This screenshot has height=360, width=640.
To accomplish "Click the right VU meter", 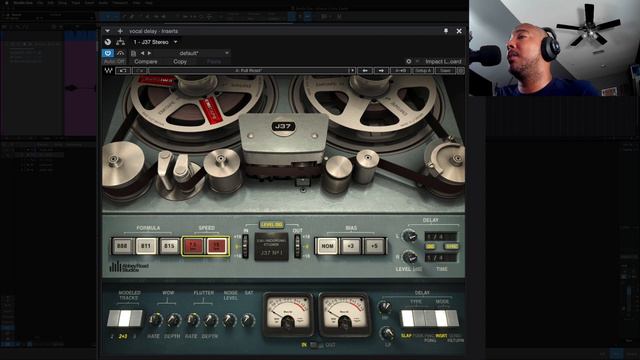I will point(344,314).
